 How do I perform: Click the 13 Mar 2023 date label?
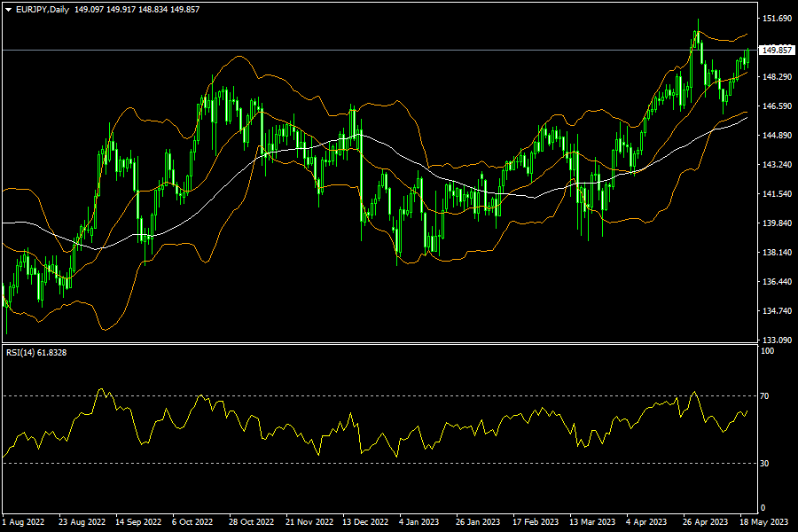[x=592, y=522]
